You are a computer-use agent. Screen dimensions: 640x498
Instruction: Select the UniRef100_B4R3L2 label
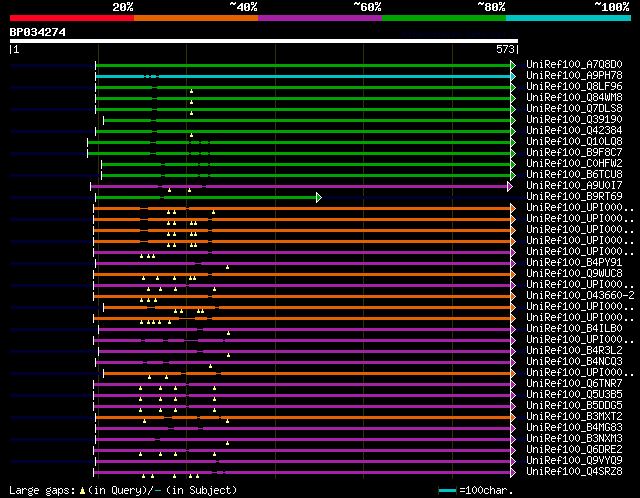tap(574, 351)
